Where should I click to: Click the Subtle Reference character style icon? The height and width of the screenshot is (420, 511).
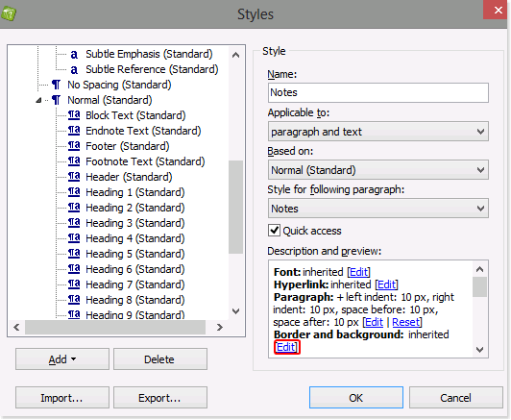click(x=74, y=70)
